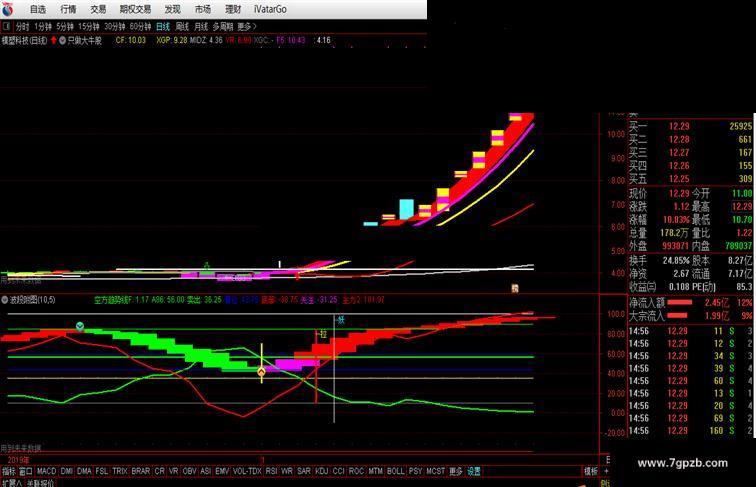756x487 pixels.
Task: Open the 发现 menu
Action: 173,9
